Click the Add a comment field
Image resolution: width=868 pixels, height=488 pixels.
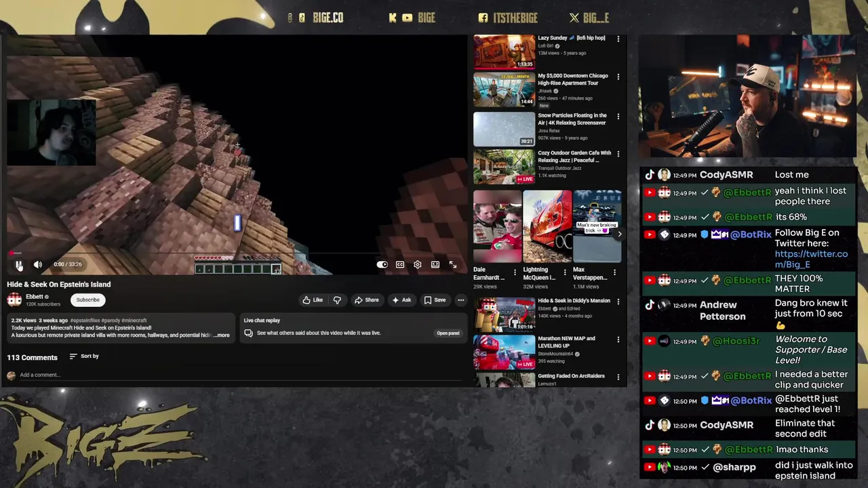click(x=241, y=375)
